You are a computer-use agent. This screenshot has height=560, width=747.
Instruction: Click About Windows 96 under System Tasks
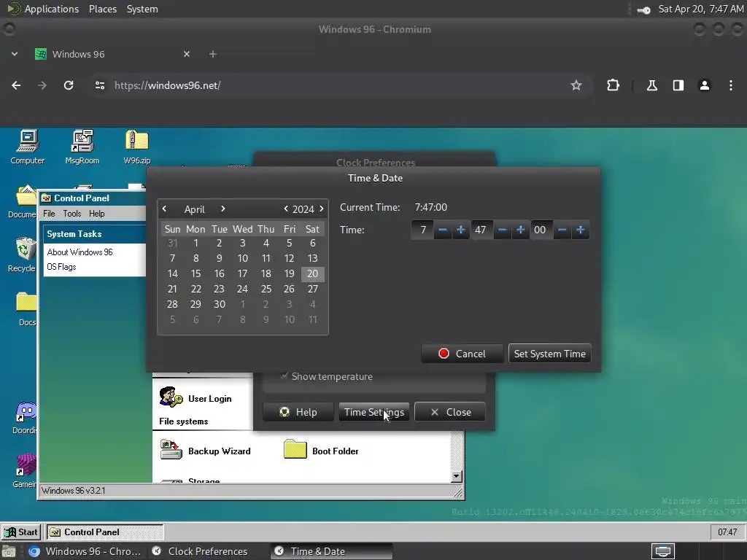tap(80, 252)
